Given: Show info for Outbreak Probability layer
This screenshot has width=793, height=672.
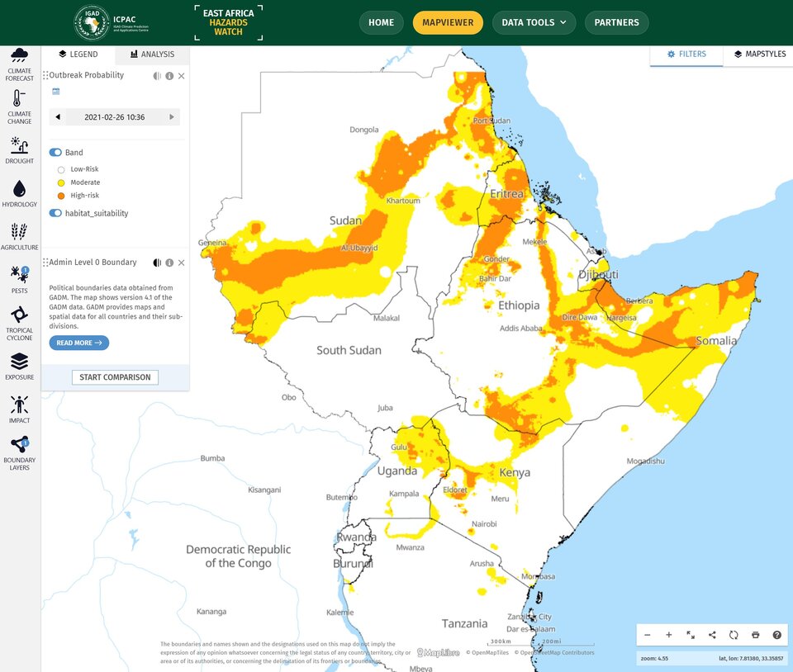Looking at the screenshot, I should coord(169,76).
